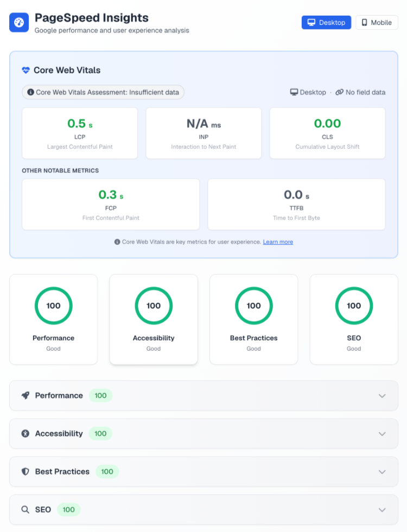Select the SEO score card
The height and width of the screenshot is (532, 407).
354,319
